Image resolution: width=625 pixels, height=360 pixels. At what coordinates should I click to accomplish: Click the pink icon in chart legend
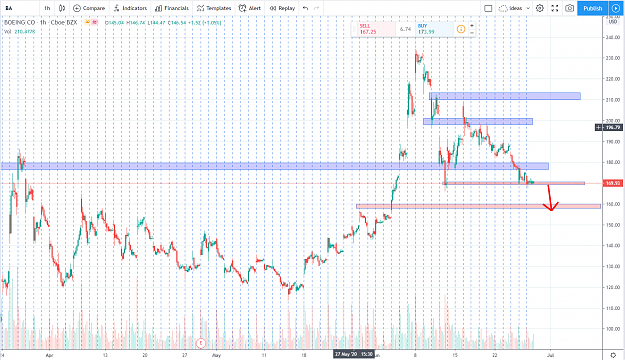(x=94, y=22)
